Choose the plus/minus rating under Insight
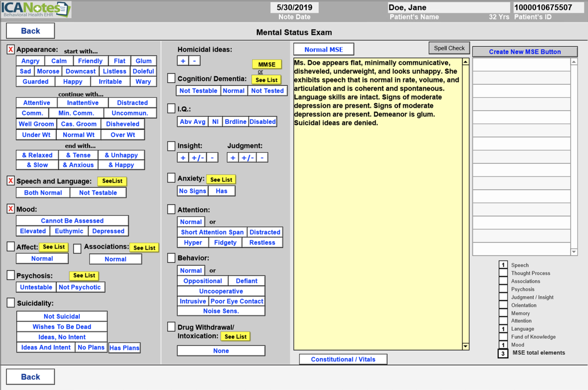Viewport: 588px width, 390px height. [x=198, y=157]
